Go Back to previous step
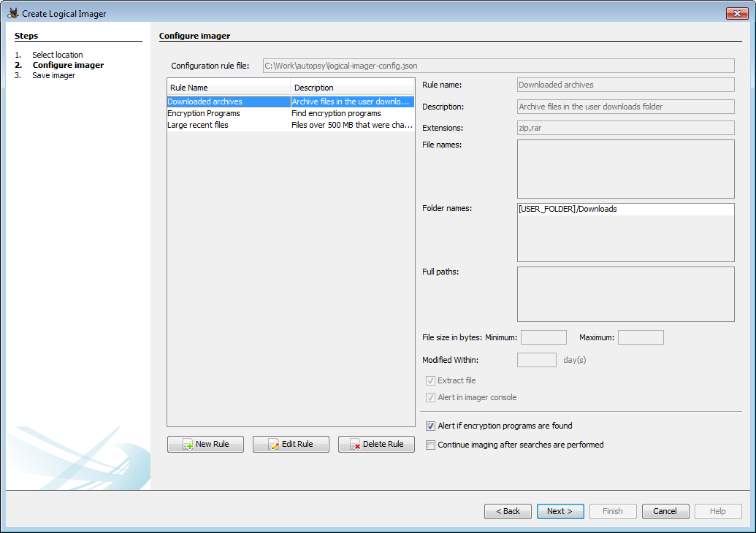 pos(508,511)
